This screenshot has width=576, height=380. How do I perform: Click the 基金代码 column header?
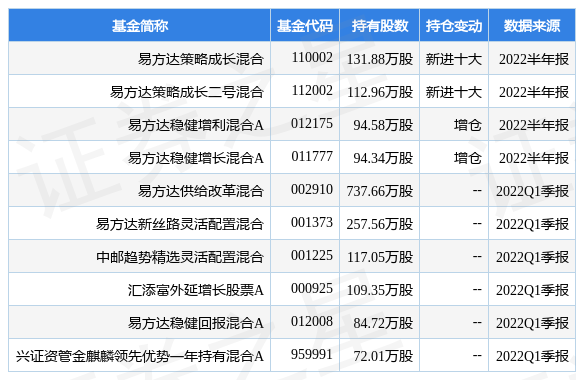click(x=305, y=26)
